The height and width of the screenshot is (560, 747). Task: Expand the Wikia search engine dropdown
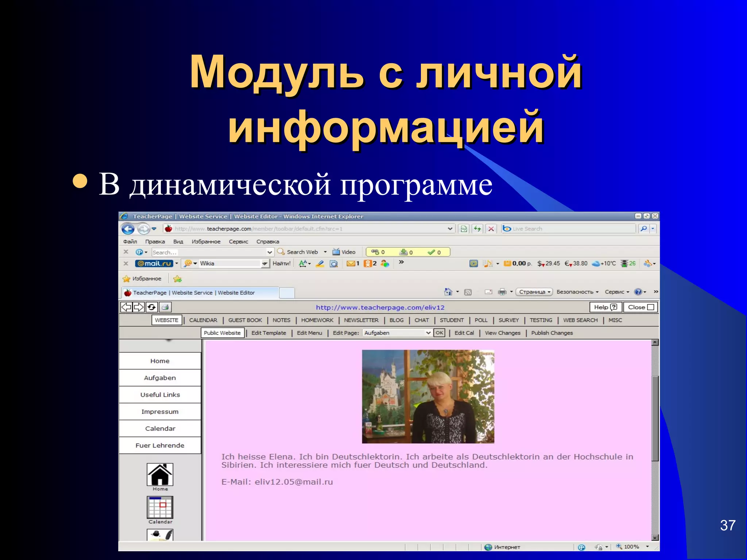[264, 263]
